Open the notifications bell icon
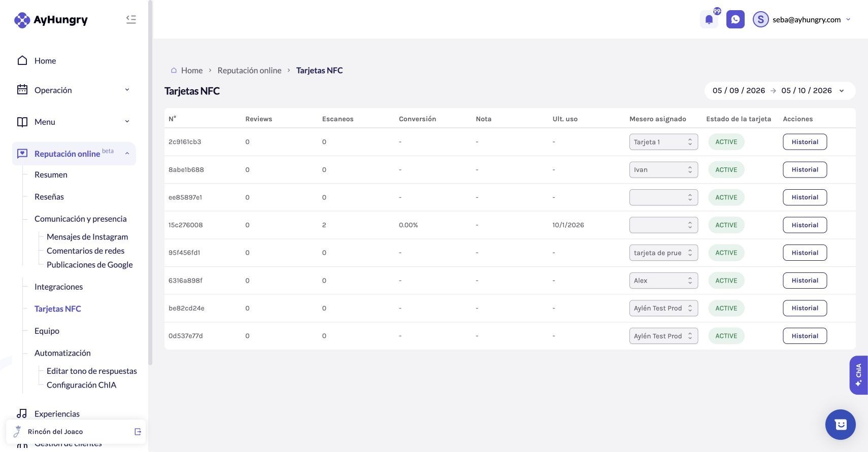The height and width of the screenshot is (452, 868). tap(709, 20)
